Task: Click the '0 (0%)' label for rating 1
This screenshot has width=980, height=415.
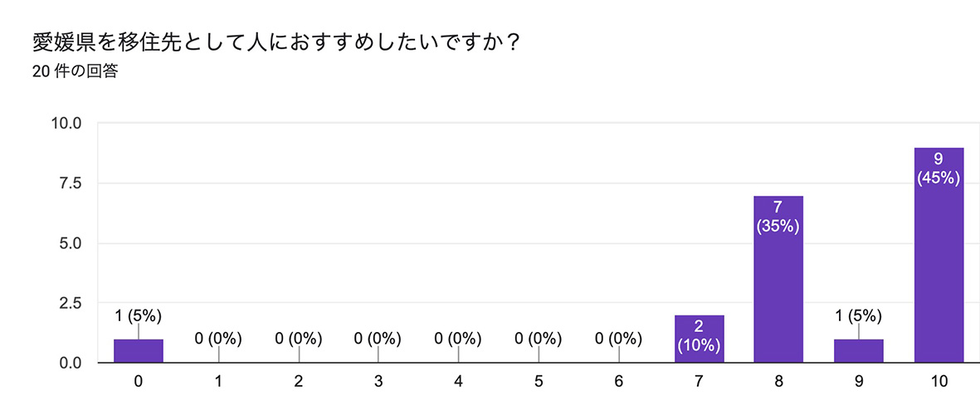Action: [218, 339]
